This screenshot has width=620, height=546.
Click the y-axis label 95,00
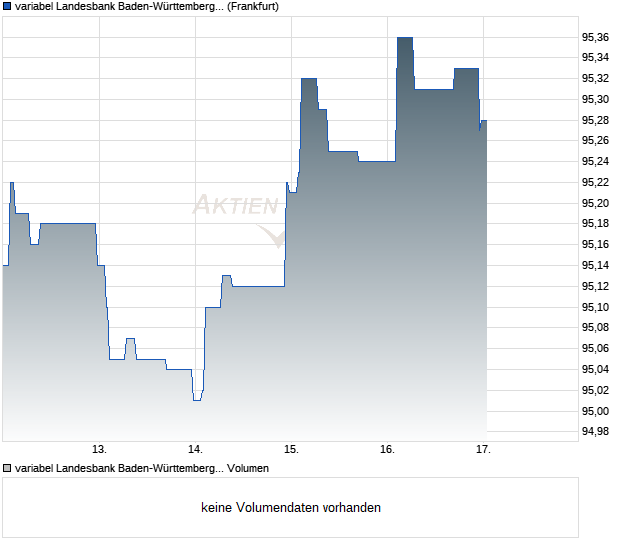coord(595,411)
